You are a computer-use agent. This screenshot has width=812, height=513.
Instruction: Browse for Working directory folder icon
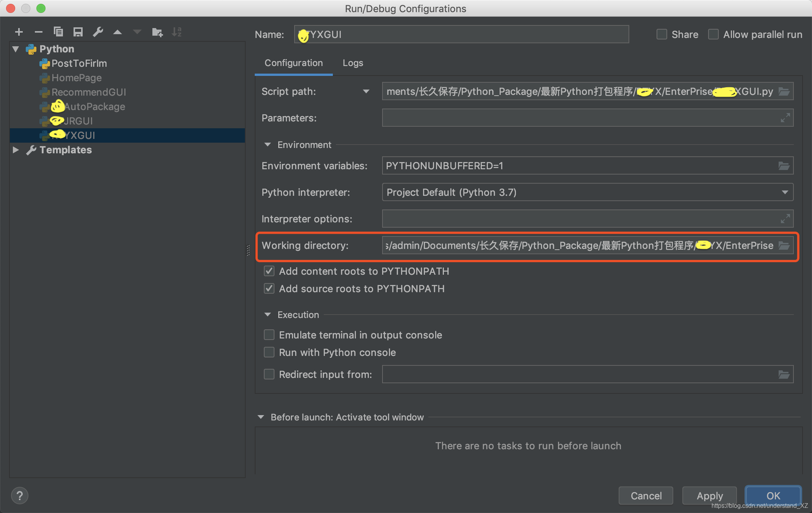pyautogui.click(x=784, y=245)
